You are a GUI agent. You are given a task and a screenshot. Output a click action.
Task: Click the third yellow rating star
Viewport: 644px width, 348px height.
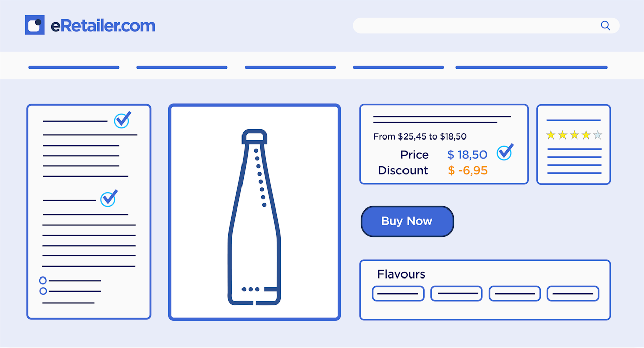(x=574, y=135)
